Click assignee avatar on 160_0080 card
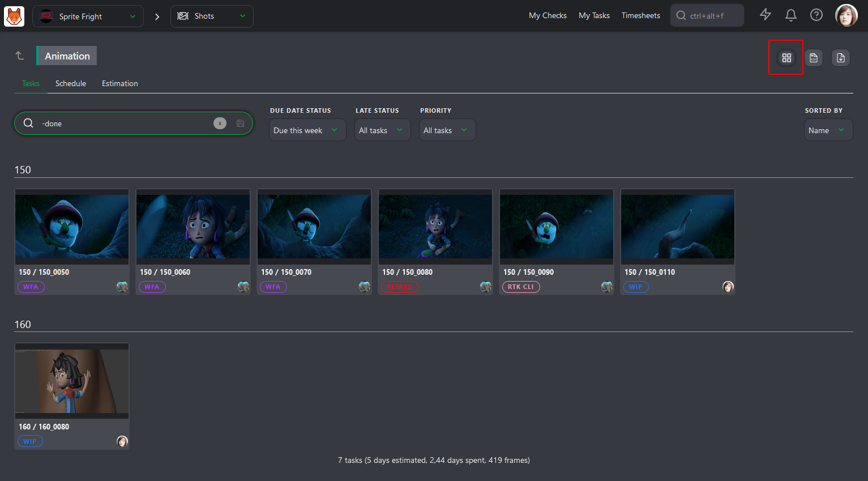The height and width of the screenshot is (481, 868). [122, 441]
